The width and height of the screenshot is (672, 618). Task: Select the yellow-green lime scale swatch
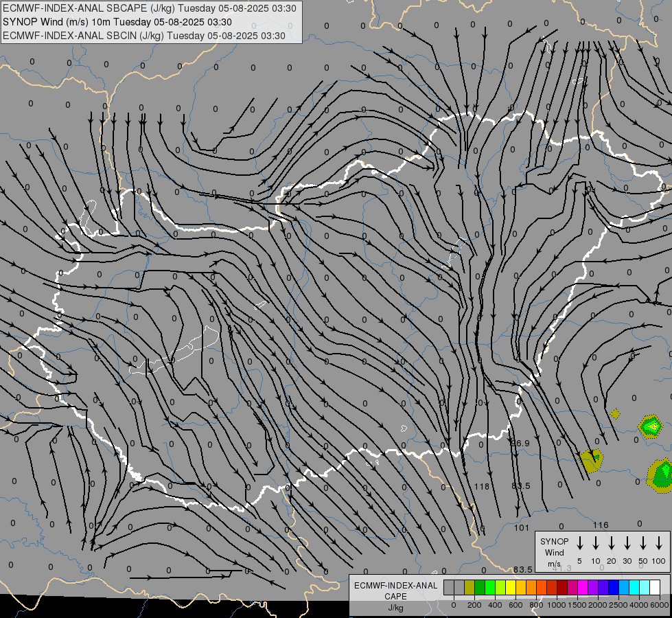[500, 588]
